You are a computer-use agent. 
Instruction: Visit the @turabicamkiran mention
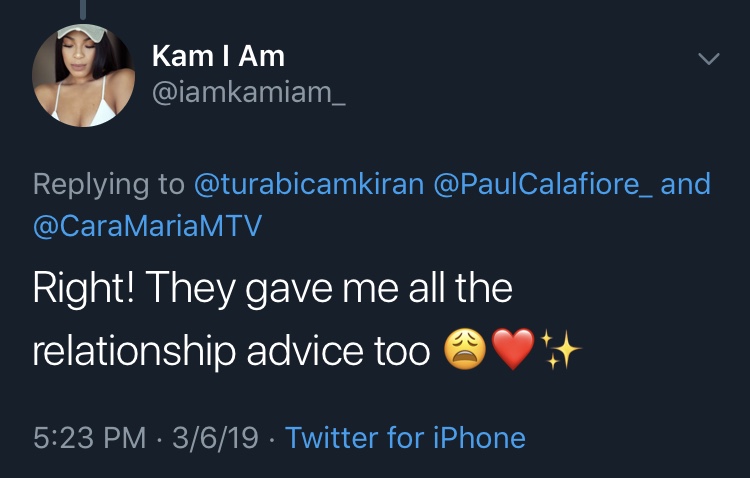(309, 184)
